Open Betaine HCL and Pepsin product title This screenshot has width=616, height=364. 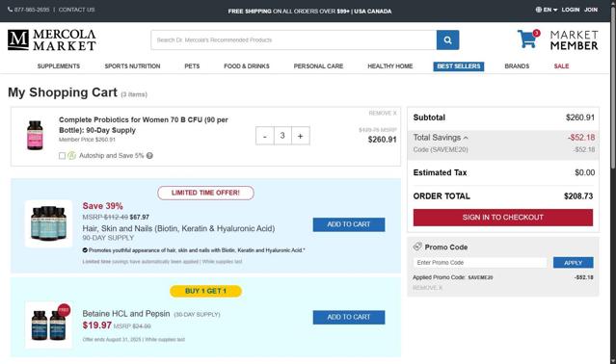pos(126,314)
